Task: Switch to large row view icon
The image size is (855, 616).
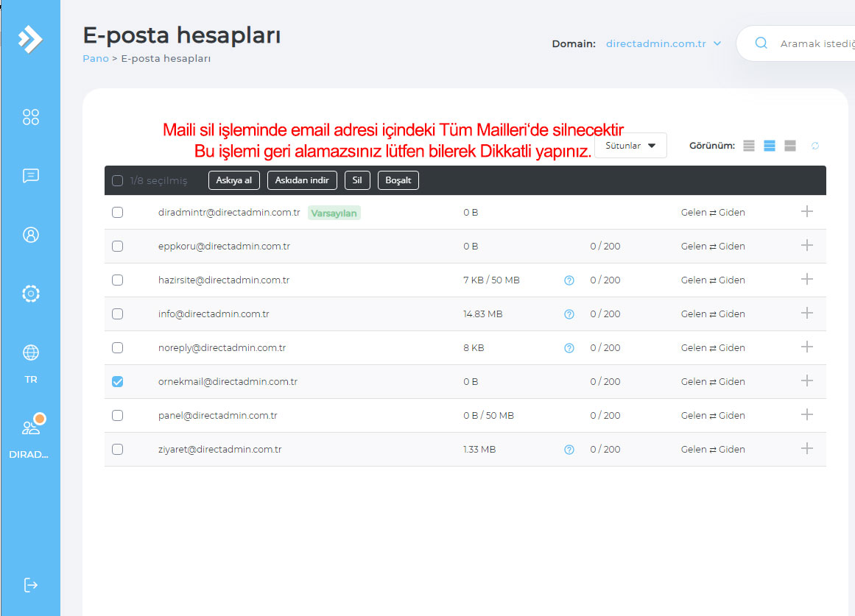Action: [790, 146]
